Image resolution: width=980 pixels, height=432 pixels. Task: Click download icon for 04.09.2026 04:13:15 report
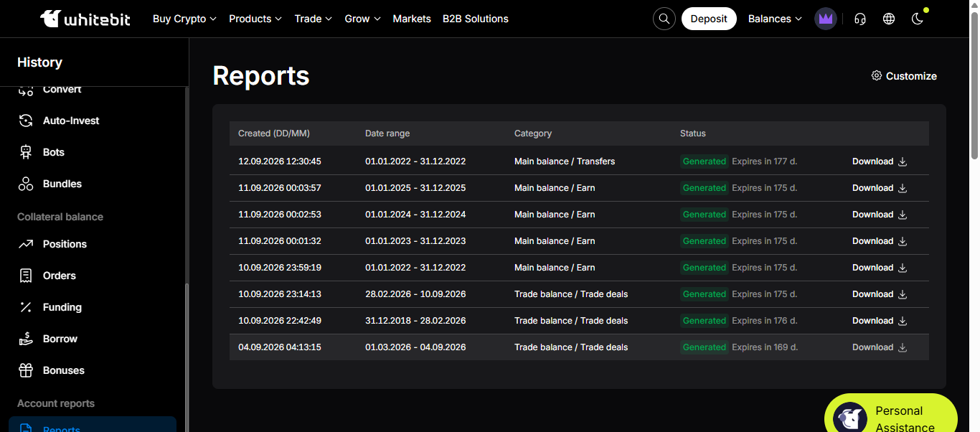pyautogui.click(x=903, y=347)
